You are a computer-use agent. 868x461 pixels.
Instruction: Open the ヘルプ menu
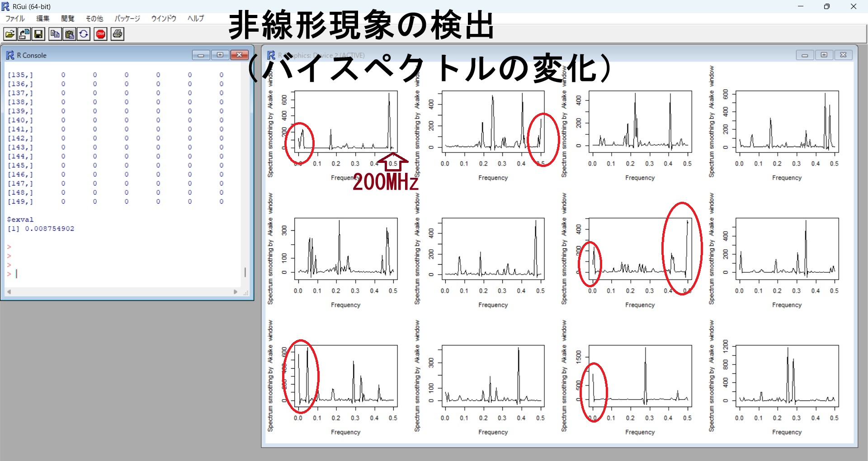[196, 19]
